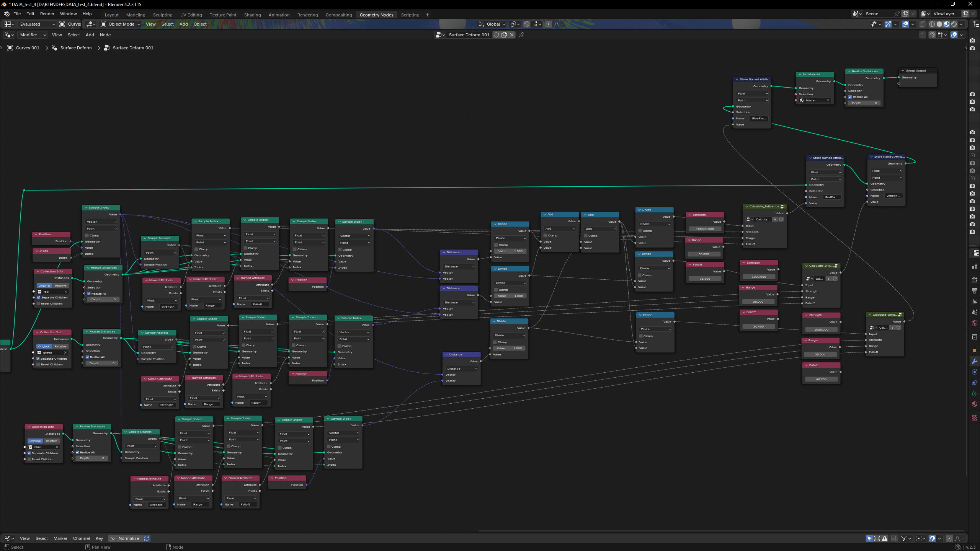Click the 100000.000 Strength value field
This screenshot has width=980, height=551.
click(705, 229)
